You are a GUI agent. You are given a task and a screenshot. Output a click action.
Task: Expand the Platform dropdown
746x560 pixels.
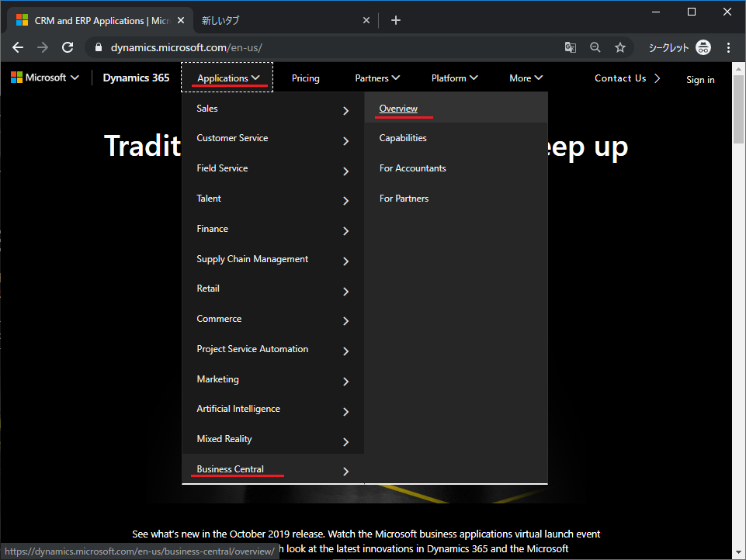[454, 78]
